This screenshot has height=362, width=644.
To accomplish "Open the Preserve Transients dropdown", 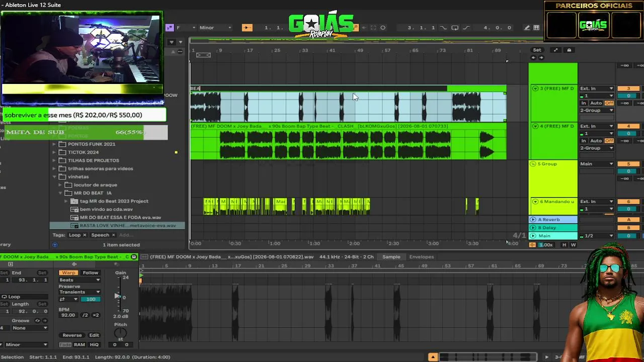I will pyautogui.click(x=79, y=292).
